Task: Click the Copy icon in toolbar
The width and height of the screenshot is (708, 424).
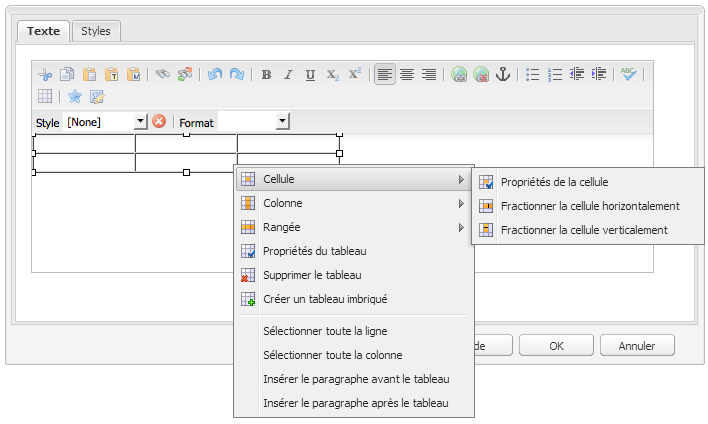Action: pyautogui.click(x=67, y=75)
